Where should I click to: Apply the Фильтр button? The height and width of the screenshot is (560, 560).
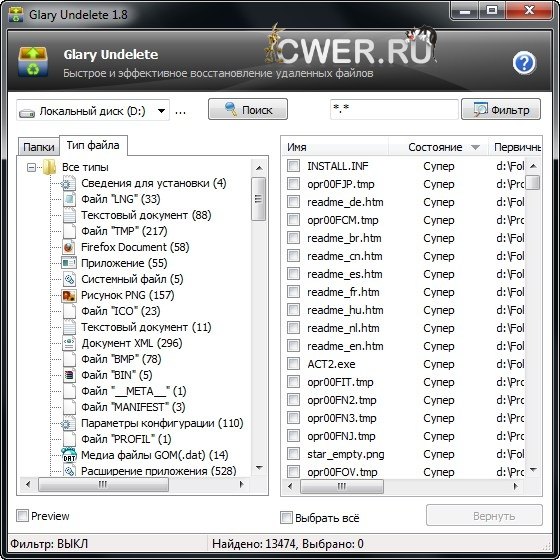pyautogui.click(x=501, y=109)
